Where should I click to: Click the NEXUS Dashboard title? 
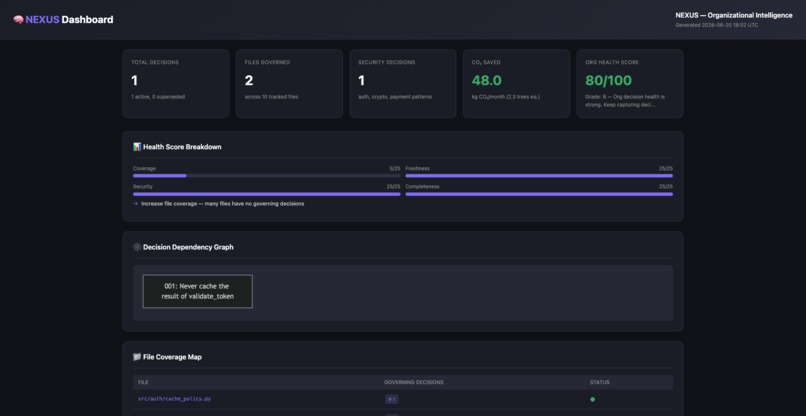(x=69, y=20)
